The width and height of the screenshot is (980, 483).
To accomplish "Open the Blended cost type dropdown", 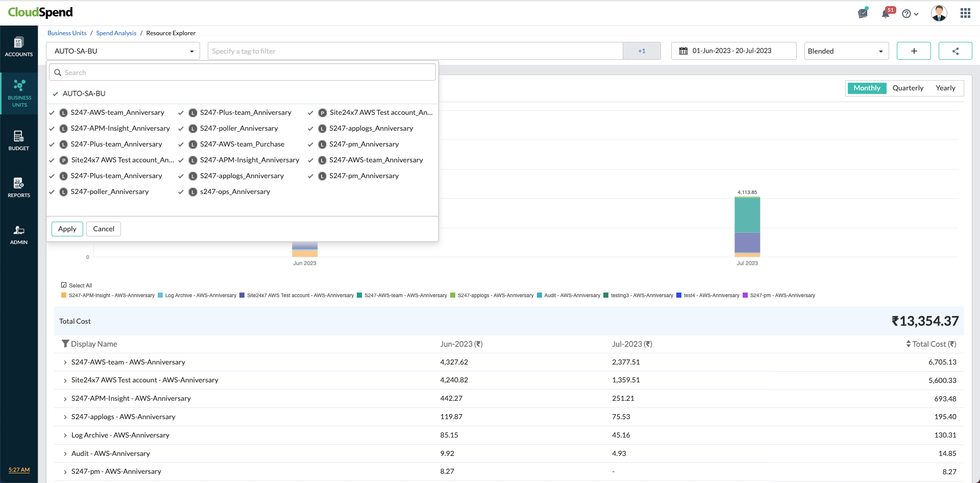I will [x=846, y=51].
